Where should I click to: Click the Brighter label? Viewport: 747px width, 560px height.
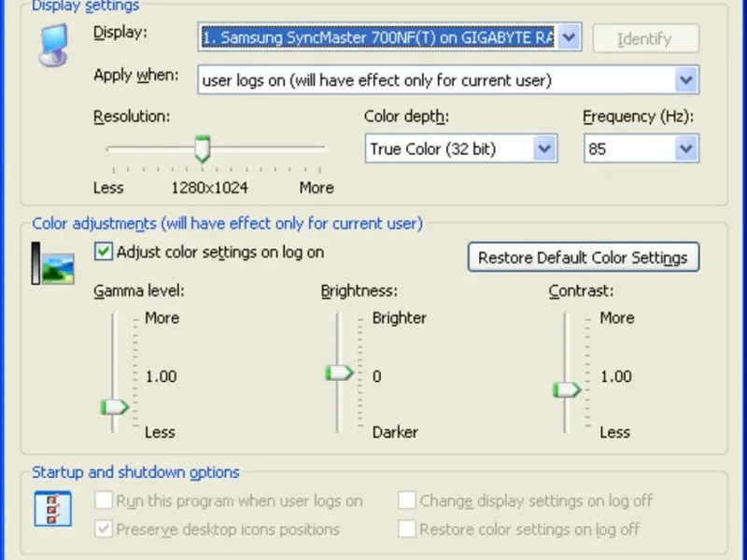(400, 317)
